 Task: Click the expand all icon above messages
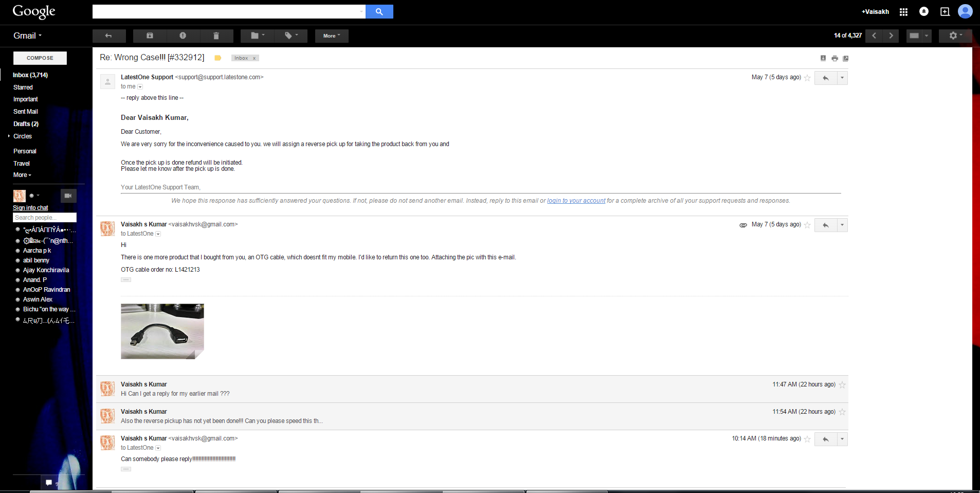[823, 58]
